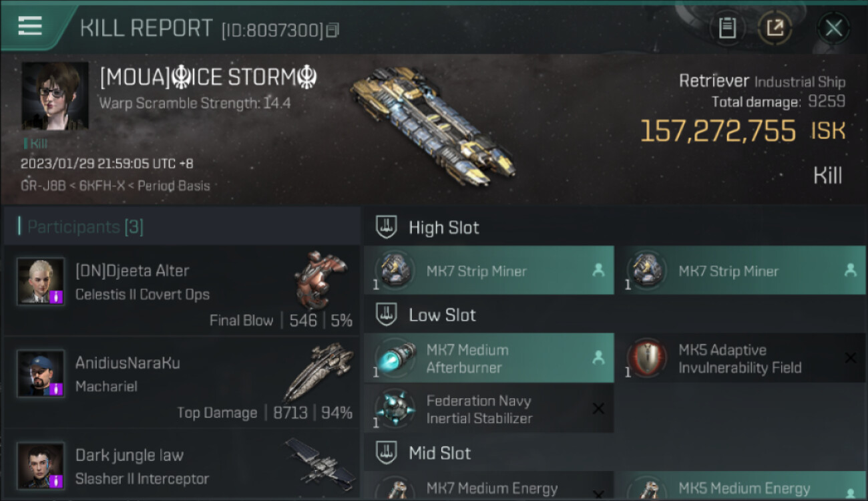
Task: Click the clipboard report icon
Action: 727,28
